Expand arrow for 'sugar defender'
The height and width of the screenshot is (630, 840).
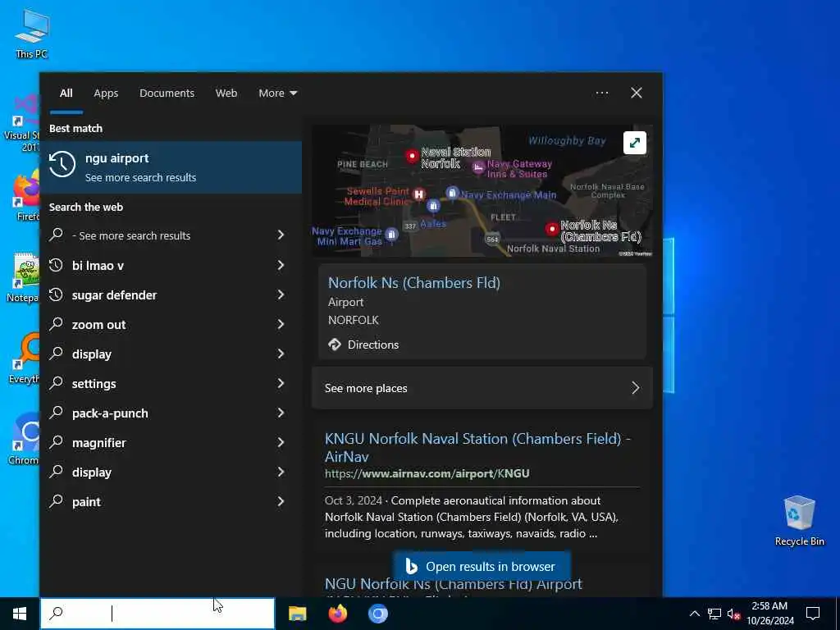tap(281, 294)
